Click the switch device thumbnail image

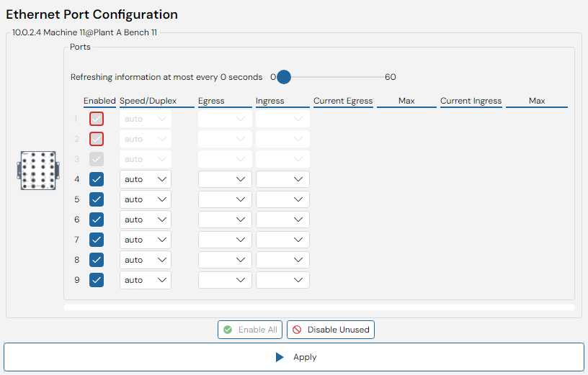tap(38, 171)
